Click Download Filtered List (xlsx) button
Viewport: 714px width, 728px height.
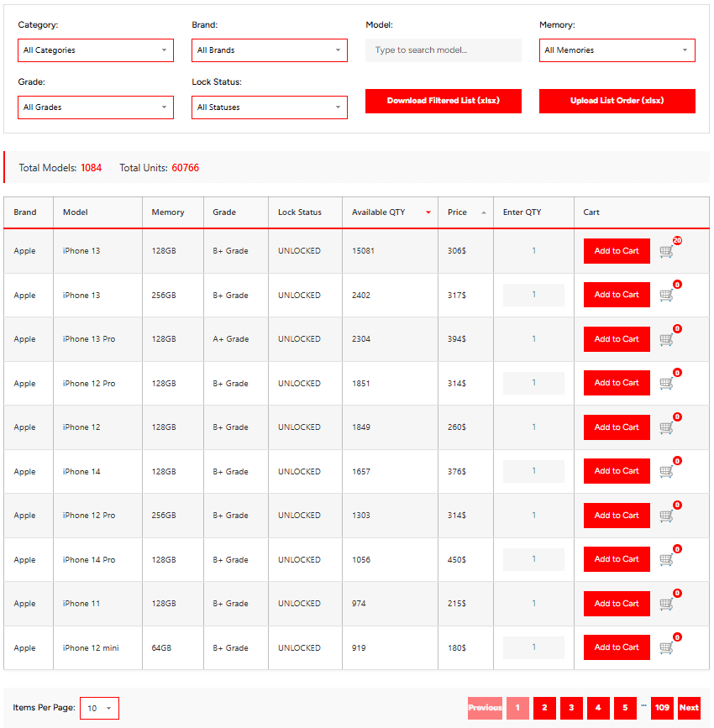tap(444, 101)
